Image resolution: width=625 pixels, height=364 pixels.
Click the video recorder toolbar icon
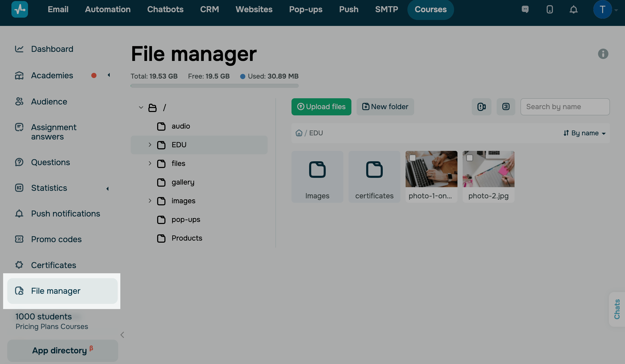pos(481,107)
